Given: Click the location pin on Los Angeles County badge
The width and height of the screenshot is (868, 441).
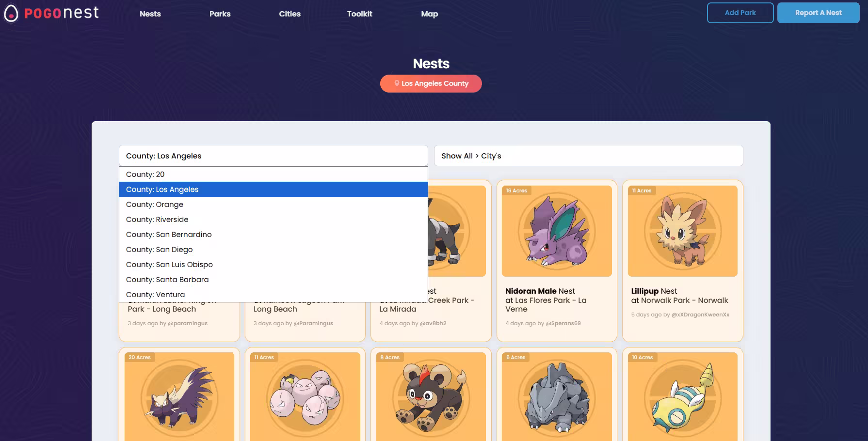Looking at the screenshot, I should [x=396, y=83].
